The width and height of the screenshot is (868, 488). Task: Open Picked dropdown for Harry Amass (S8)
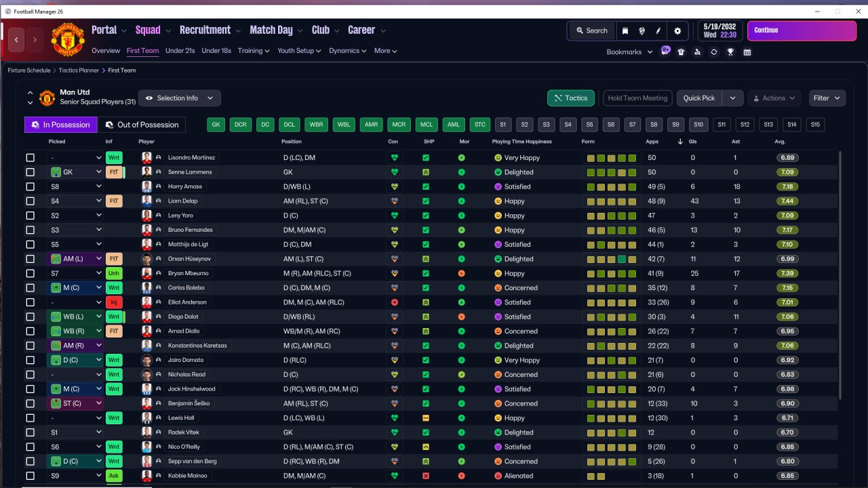(75, 186)
